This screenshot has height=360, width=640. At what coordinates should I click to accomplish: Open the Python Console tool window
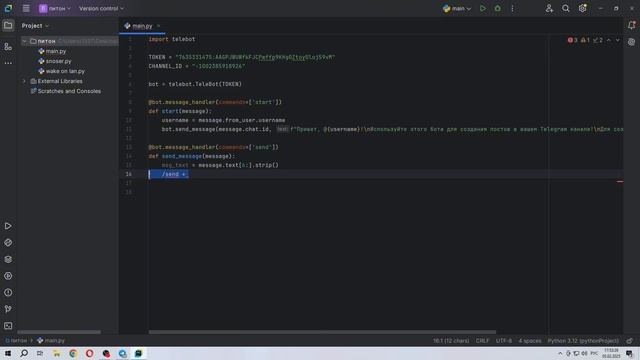click(8, 242)
